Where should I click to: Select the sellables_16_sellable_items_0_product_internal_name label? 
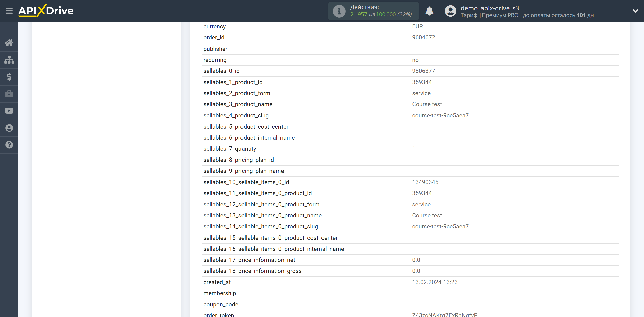(273, 249)
